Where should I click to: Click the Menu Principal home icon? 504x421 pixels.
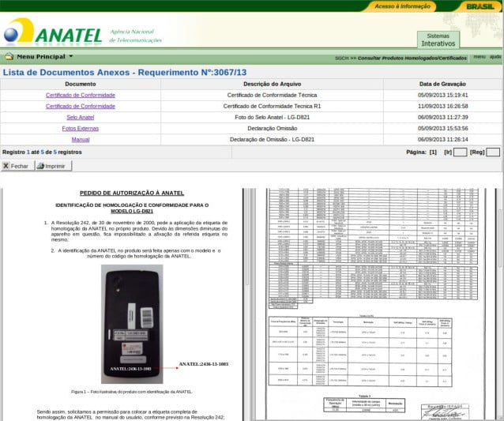coord(9,57)
